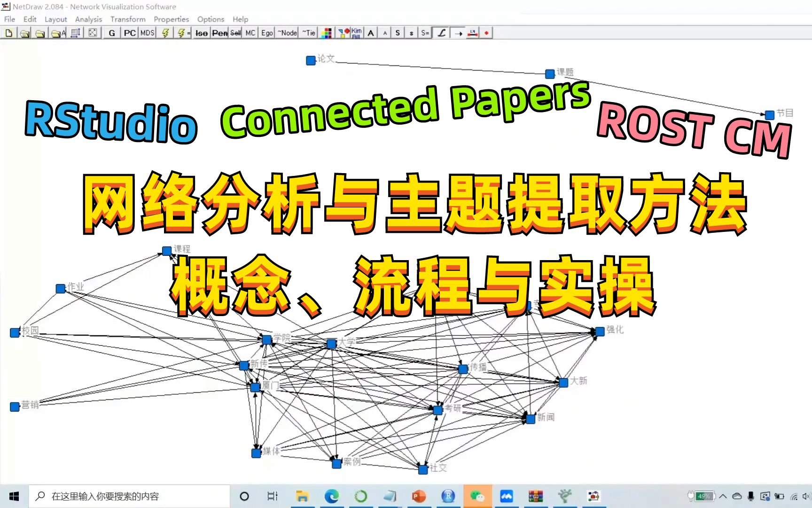Click the volume speaker tray icon
Viewport: 812px width, 508px height.
[806, 496]
